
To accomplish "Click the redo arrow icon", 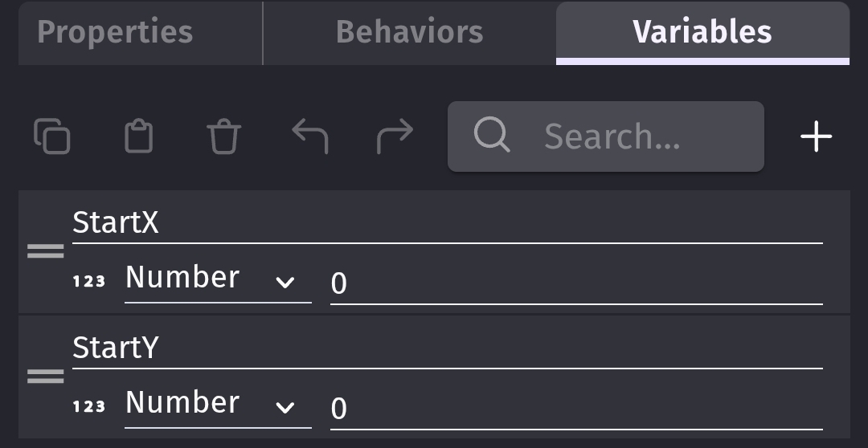I will [395, 136].
